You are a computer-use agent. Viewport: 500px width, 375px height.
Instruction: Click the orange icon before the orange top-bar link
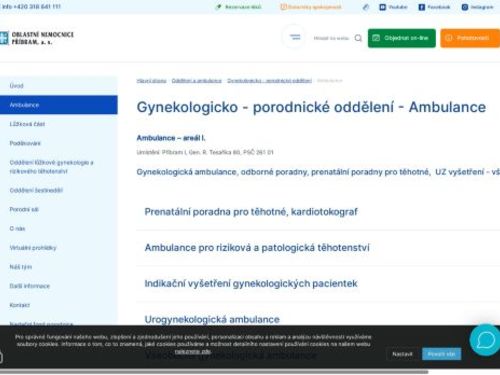click(283, 7)
